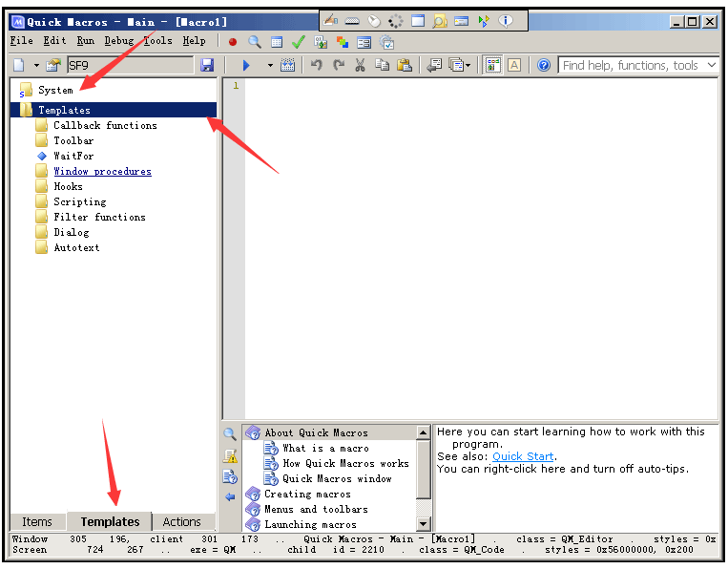Select Creating macros help topic
Viewport: 728px width, 569px height.
point(307,494)
